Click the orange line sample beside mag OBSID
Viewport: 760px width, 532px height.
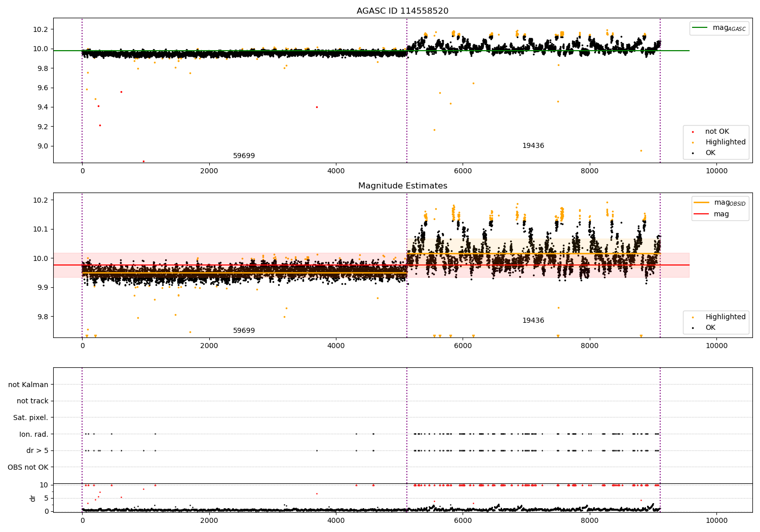pos(701,203)
